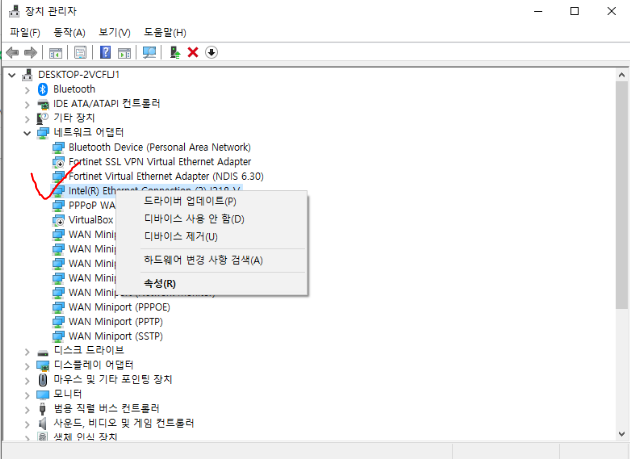Select WAN Miniport (PPTP)
The image size is (630, 459).
click(x=116, y=322)
